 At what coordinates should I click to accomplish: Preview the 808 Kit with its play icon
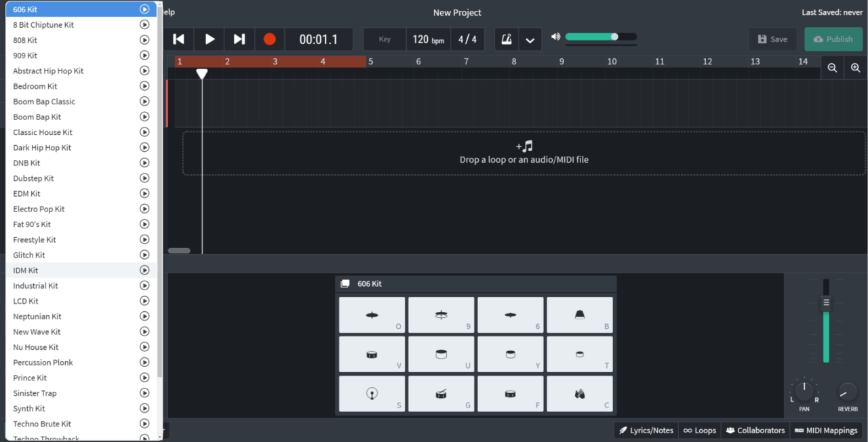[x=144, y=40]
